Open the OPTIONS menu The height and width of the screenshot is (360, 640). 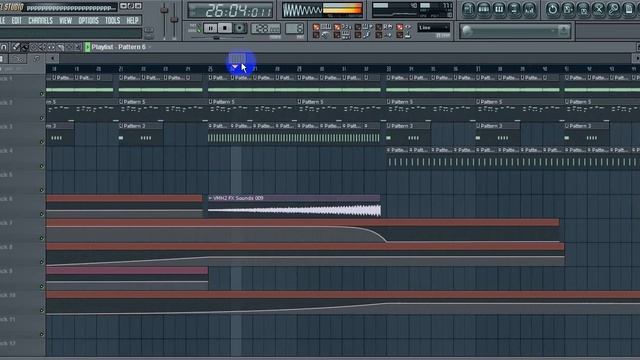[x=88, y=20]
